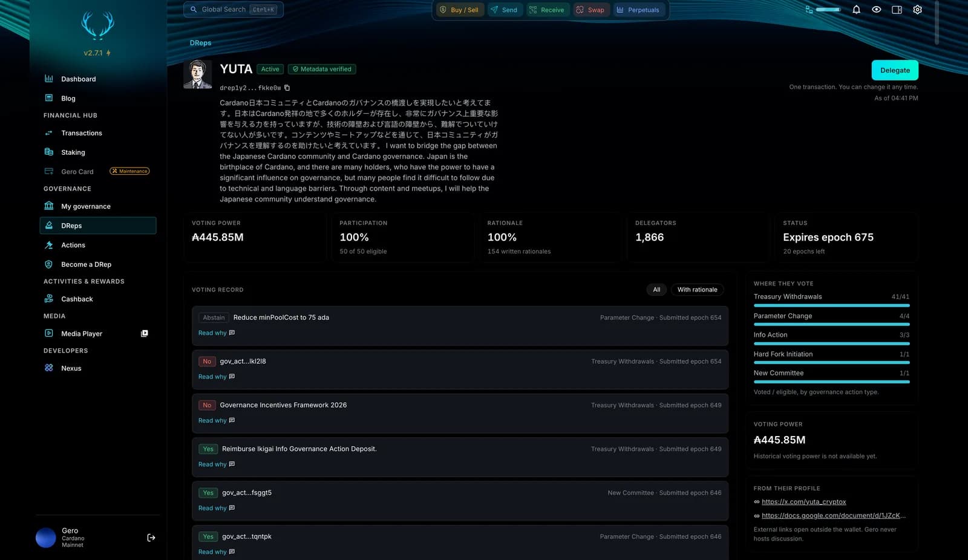Viewport: 968px width, 560px height.
Task: Click the Send button
Action: pyautogui.click(x=504, y=10)
